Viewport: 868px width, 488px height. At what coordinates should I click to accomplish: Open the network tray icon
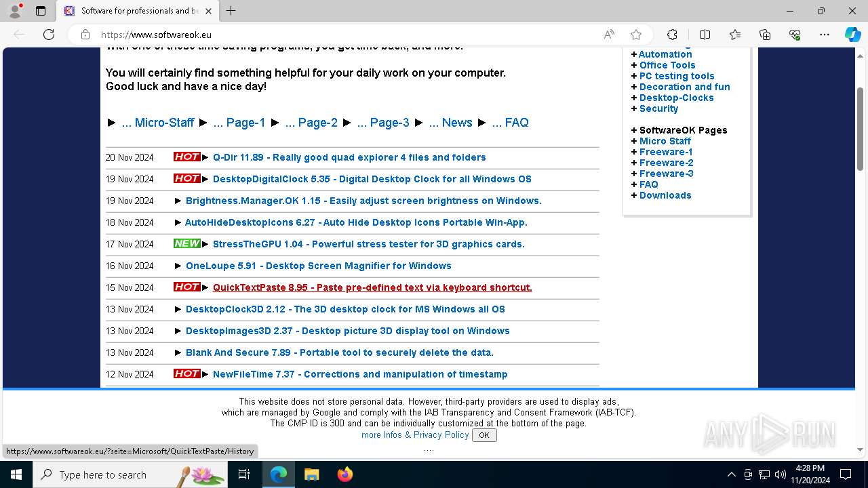point(764,474)
